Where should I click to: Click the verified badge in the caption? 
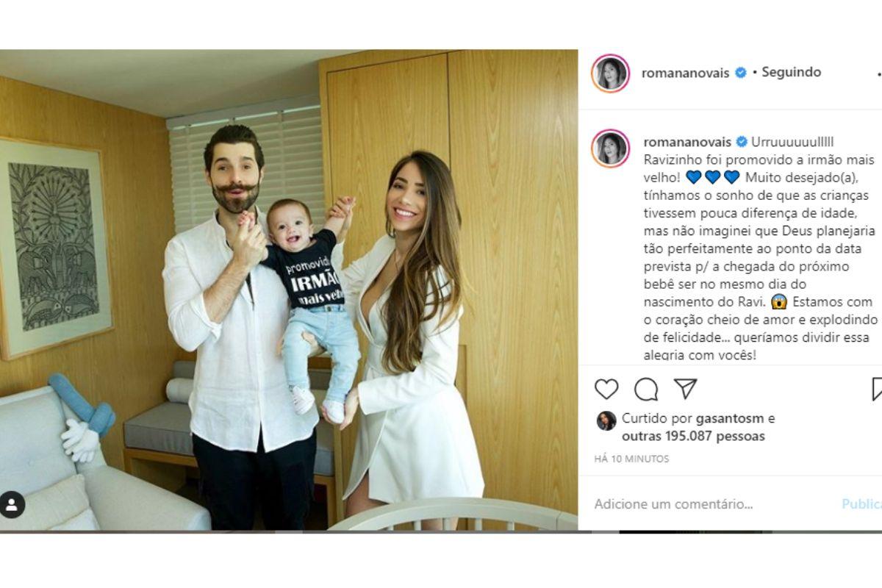click(x=742, y=142)
